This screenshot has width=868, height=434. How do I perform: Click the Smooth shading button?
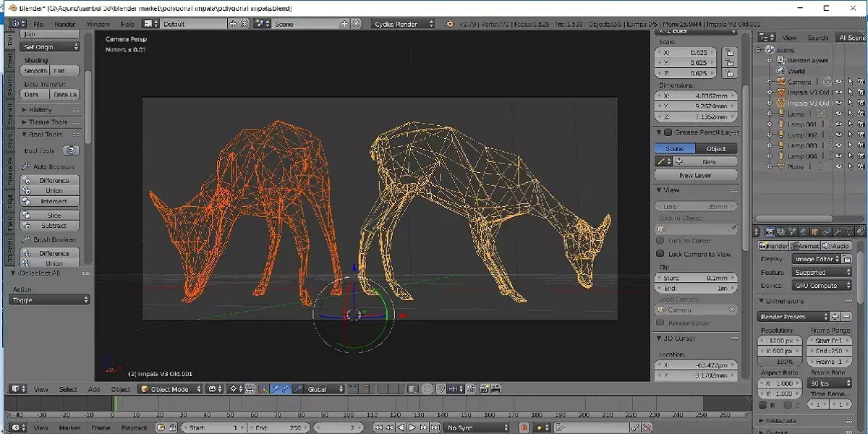click(35, 71)
